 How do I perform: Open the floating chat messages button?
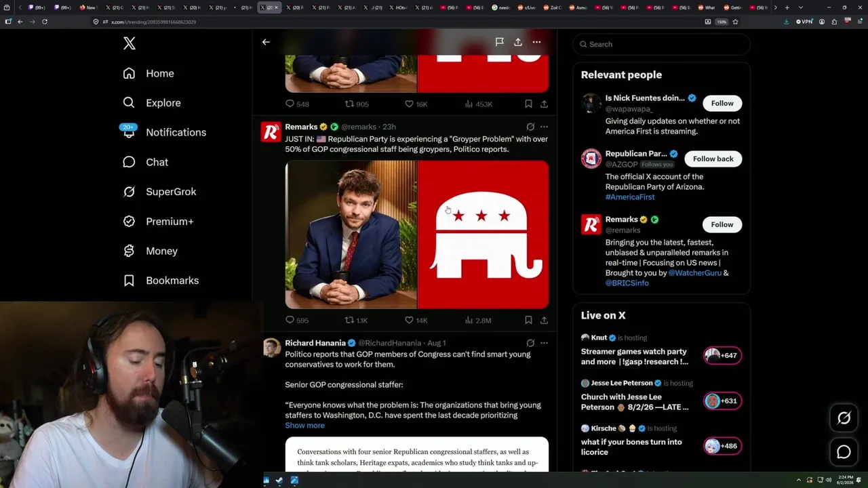click(844, 452)
